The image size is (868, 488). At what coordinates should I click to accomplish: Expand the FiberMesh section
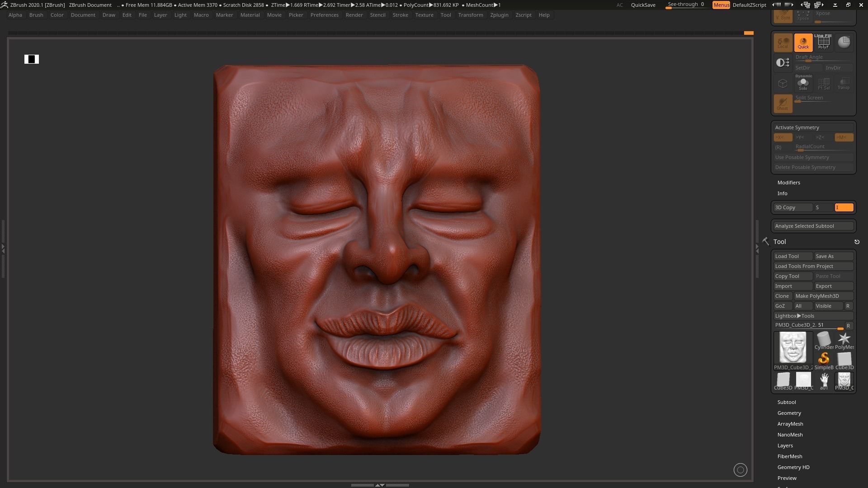(x=789, y=456)
